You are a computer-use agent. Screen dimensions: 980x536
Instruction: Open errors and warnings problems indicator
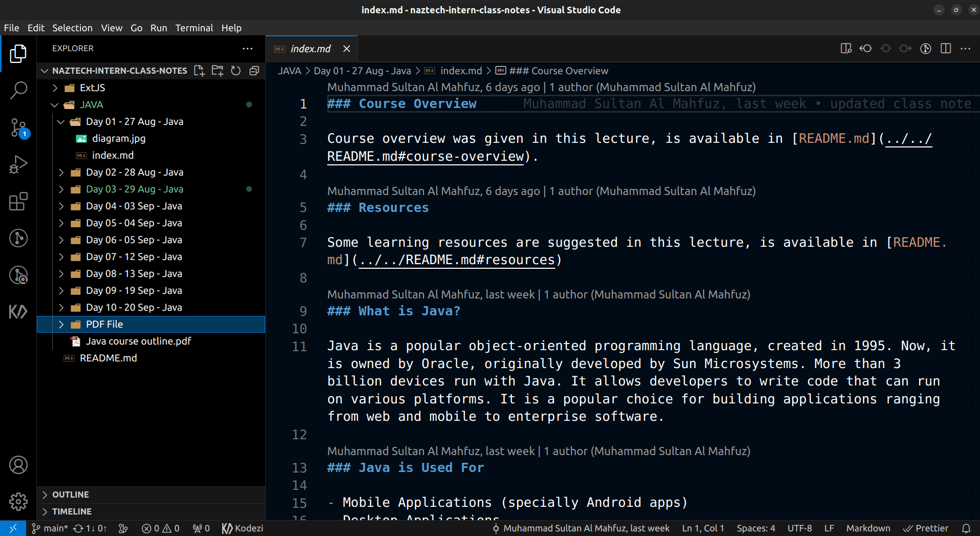pos(160,528)
